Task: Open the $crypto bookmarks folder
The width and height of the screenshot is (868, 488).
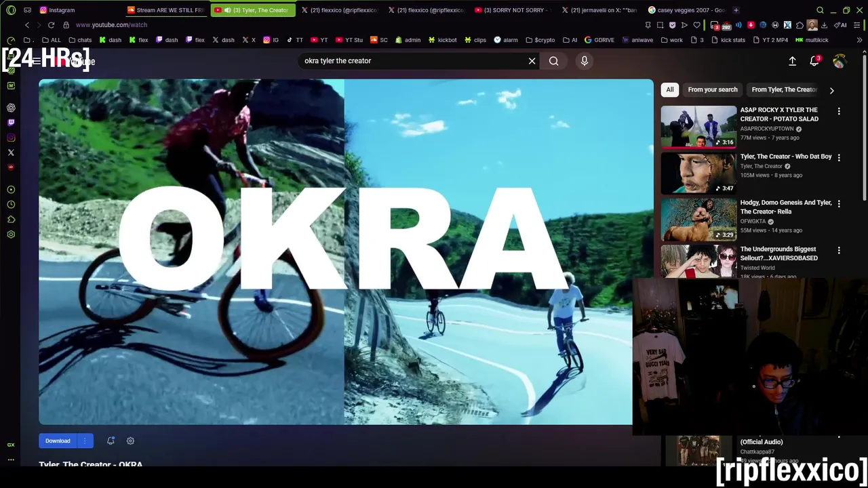Action: tap(540, 40)
